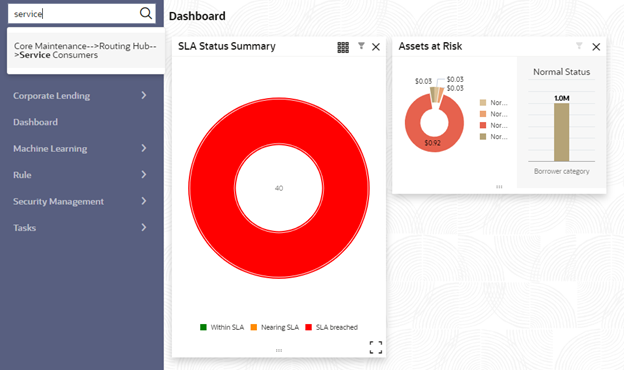Click the 'SLA Status Summary' title
Viewport: 624px width, 370px height.
[227, 46]
